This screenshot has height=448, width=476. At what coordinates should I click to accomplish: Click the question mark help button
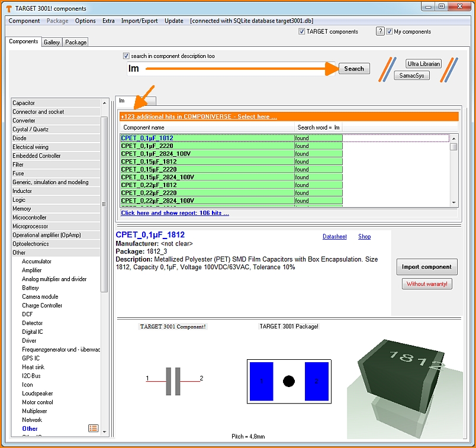(380, 31)
